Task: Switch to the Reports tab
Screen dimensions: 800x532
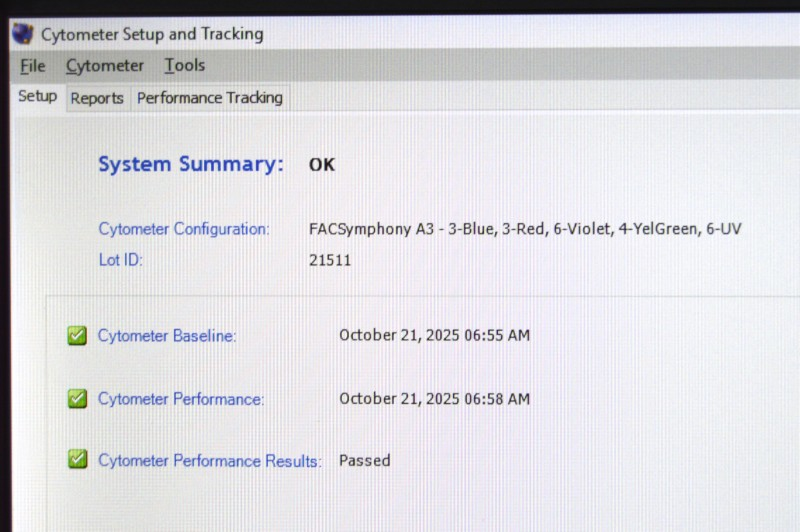Action: [97, 98]
